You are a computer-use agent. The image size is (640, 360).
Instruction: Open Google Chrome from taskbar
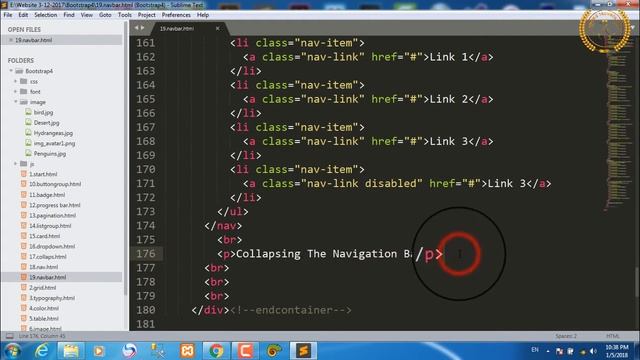(216, 351)
